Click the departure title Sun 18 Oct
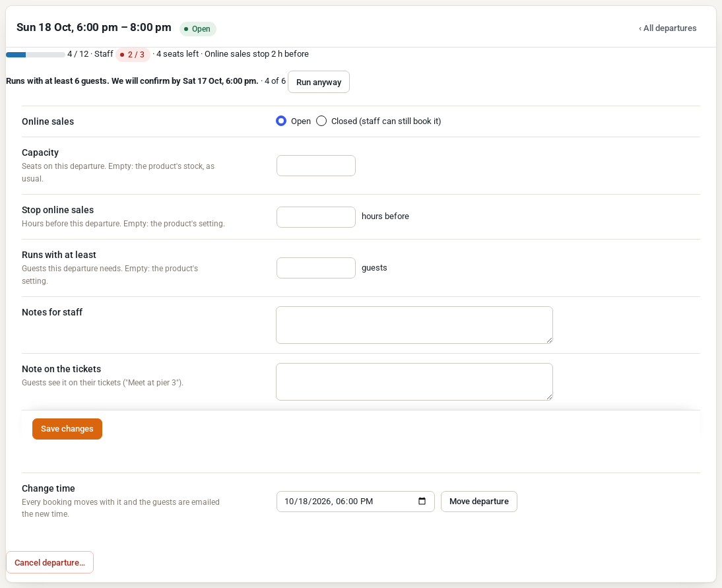 [x=94, y=28]
